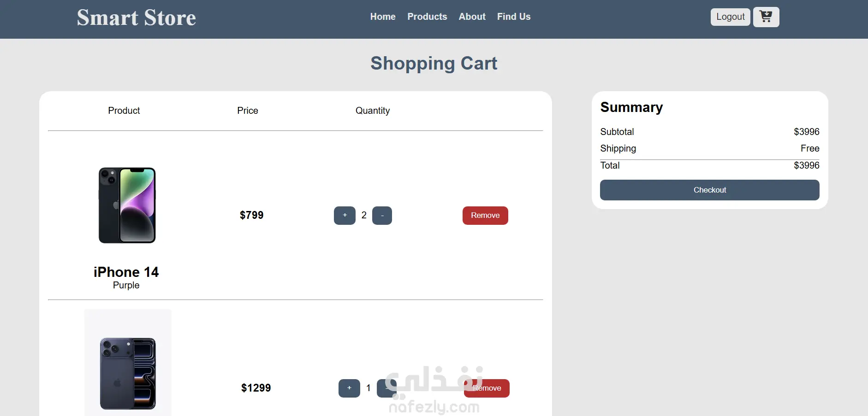Proceed with the Checkout button
Viewport: 868px width, 416px height.
pos(710,190)
